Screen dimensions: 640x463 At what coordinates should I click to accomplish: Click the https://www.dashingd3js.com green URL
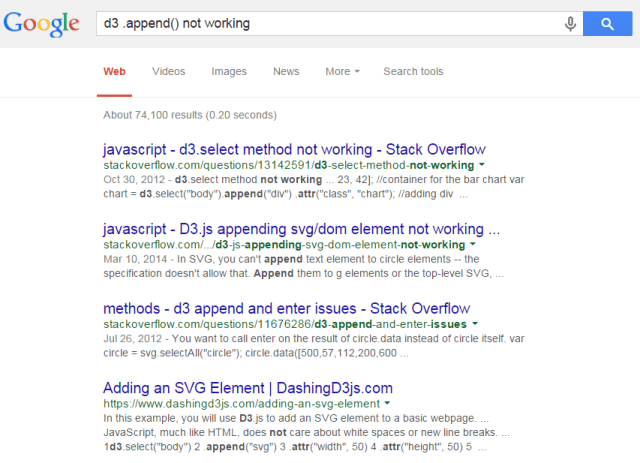[x=242, y=404]
